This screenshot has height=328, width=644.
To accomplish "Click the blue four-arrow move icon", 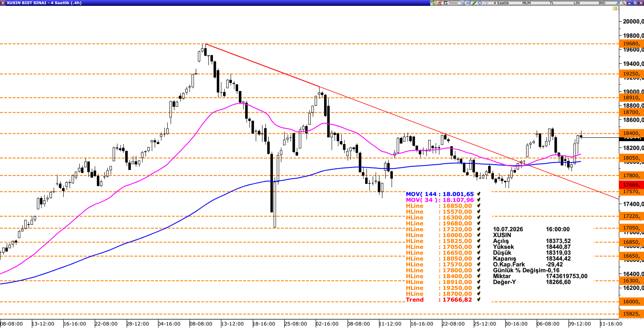I will (x=480, y=3).
